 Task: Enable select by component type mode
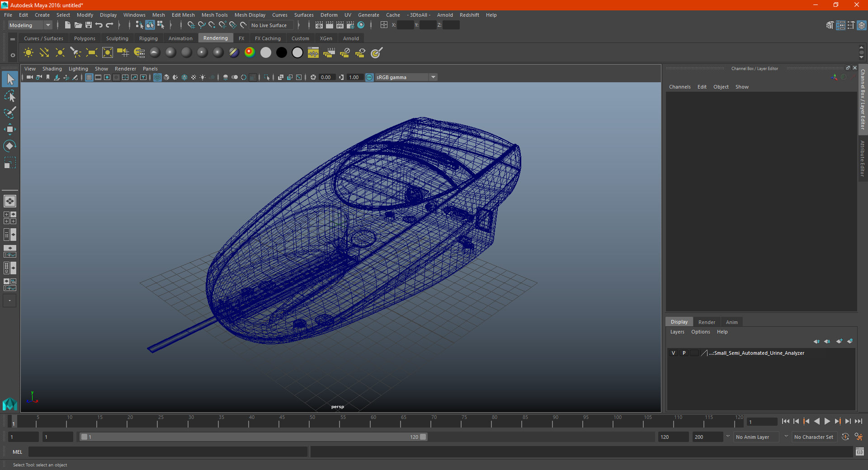pyautogui.click(x=160, y=25)
